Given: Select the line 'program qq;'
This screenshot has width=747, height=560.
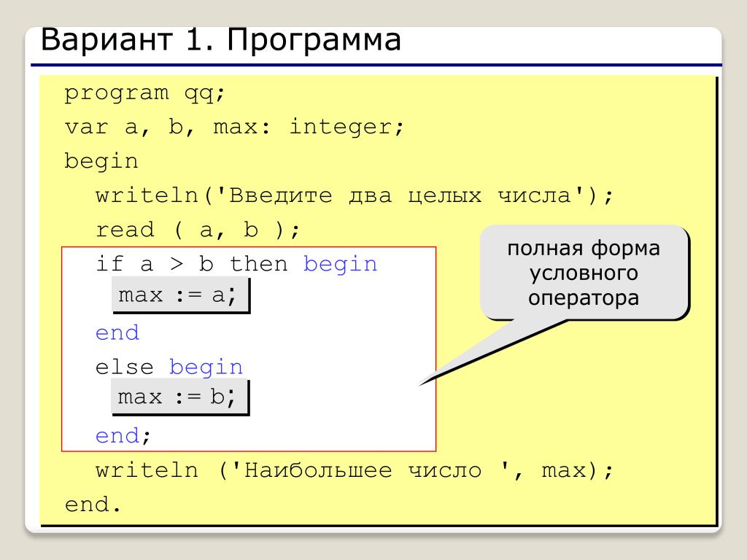Looking at the screenshot, I should [144, 93].
